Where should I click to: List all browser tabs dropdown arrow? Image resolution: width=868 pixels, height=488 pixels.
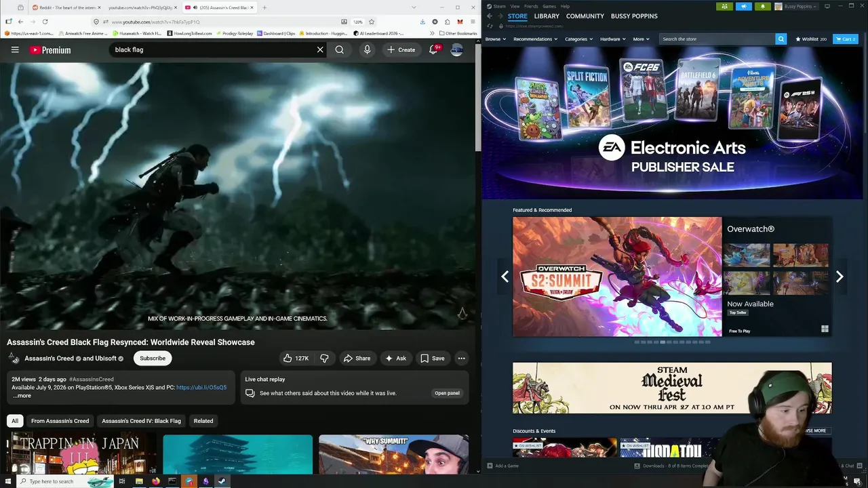tap(414, 7)
